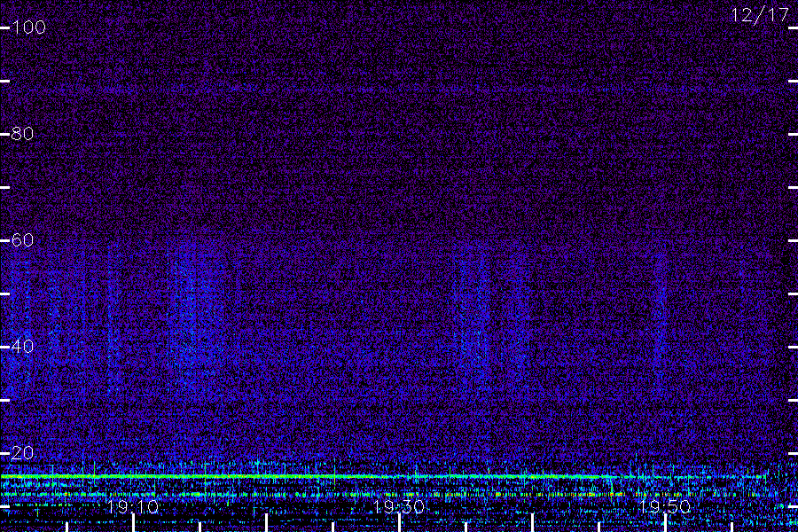Click the 19:50 time axis label
Viewport: 798px width, 532px height.
pos(665,506)
